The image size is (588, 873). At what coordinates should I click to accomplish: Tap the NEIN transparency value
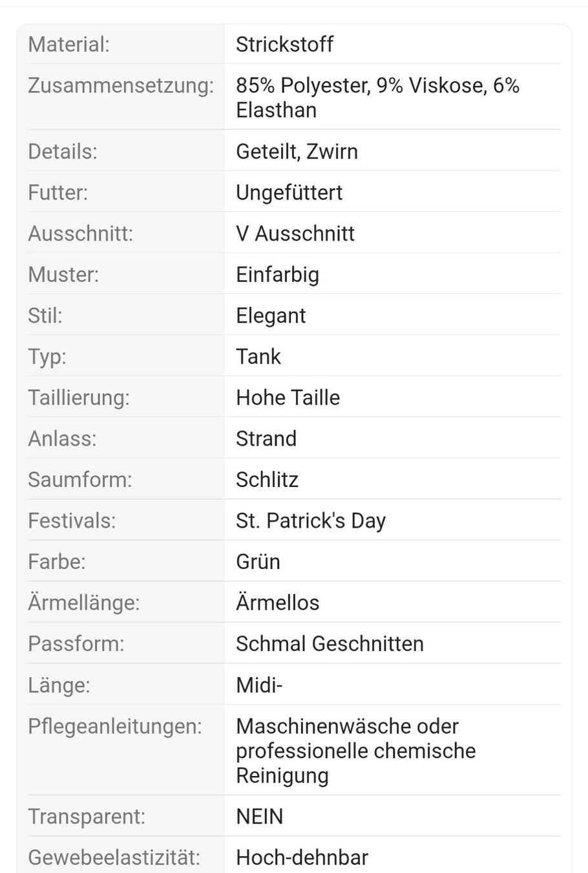click(x=259, y=817)
